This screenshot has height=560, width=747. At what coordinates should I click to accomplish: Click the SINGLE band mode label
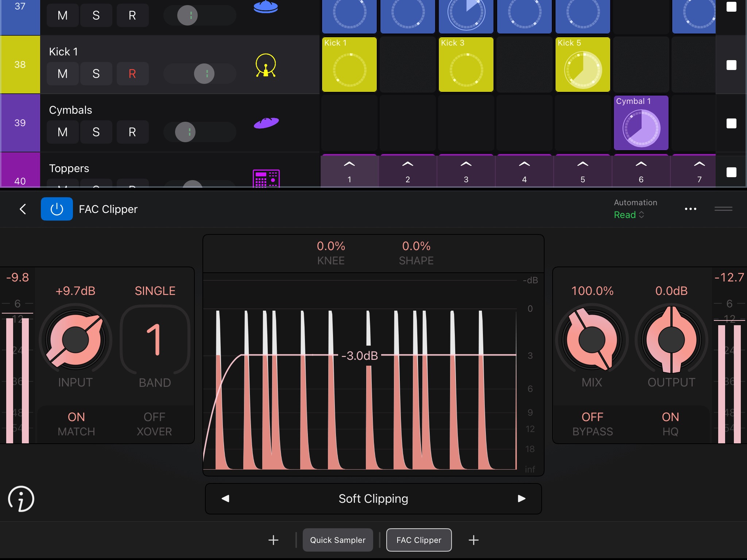click(x=155, y=291)
